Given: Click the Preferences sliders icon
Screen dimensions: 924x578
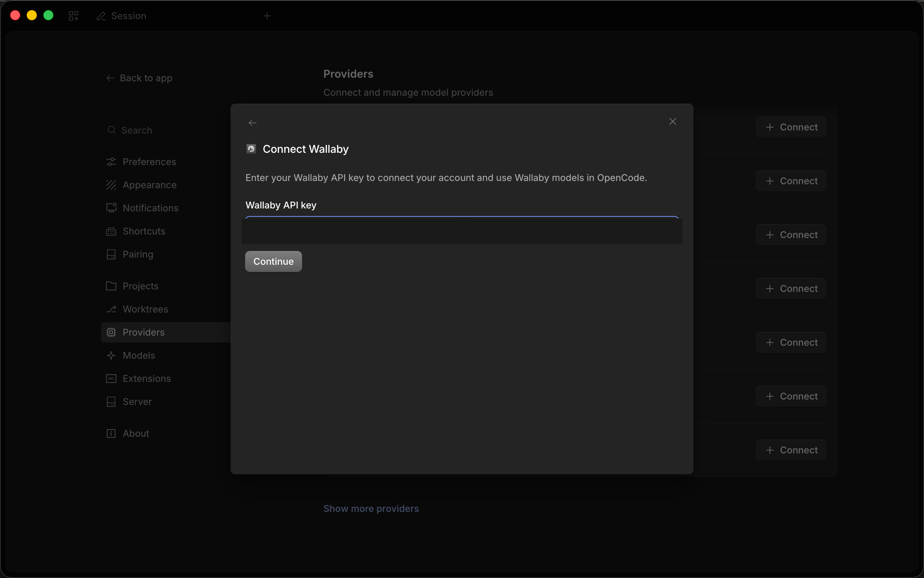Looking at the screenshot, I should (x=111, y=162).
